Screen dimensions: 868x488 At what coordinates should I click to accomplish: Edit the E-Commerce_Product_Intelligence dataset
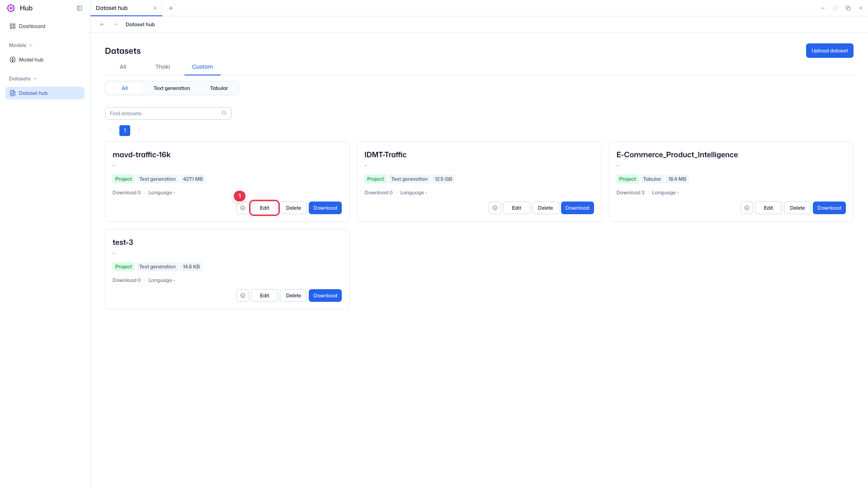pyautogui.click(x=769, y=208)
